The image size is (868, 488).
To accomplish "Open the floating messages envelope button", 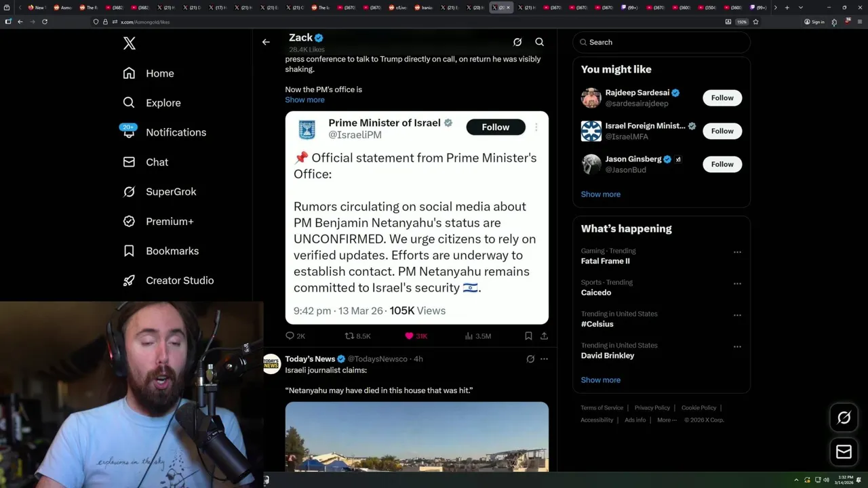I will coord(844,451).
